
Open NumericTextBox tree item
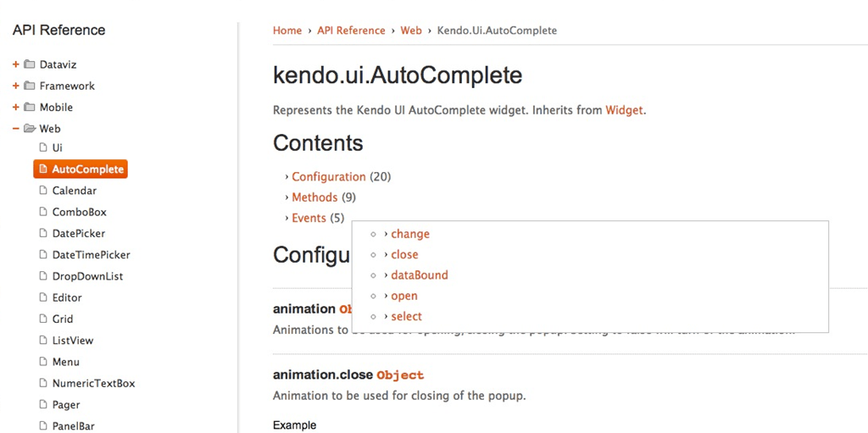pos(93,383)
